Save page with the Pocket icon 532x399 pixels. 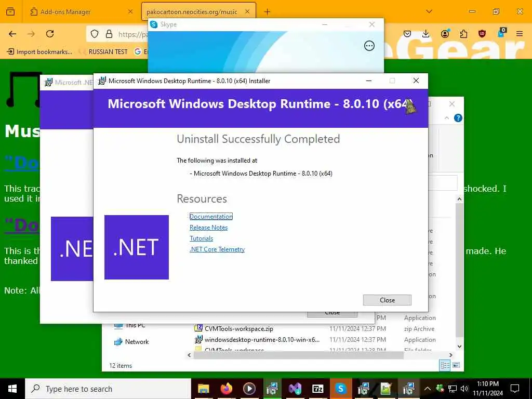coord(407,34)
